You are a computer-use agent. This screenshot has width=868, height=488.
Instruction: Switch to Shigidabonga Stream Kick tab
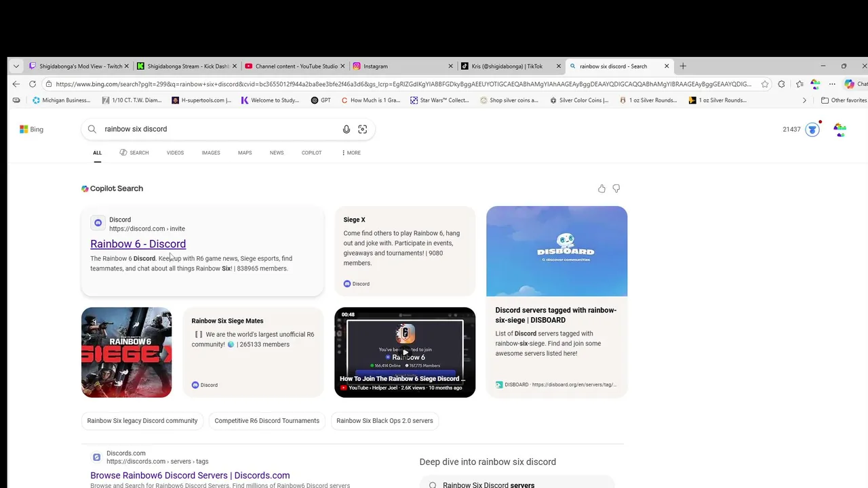pyautogui.click(x=186, y=66)
